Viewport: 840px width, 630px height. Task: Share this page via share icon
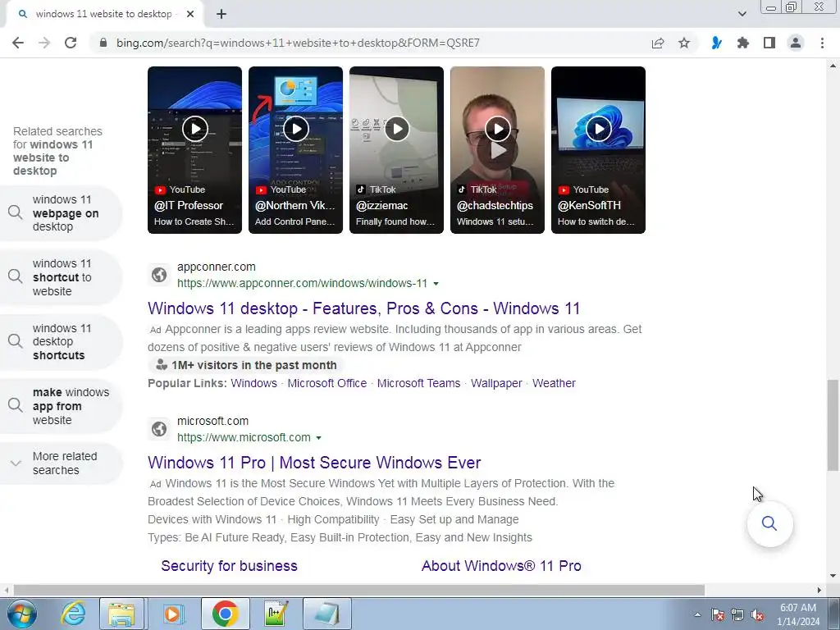pyautogui.click(x=658, y=43)
